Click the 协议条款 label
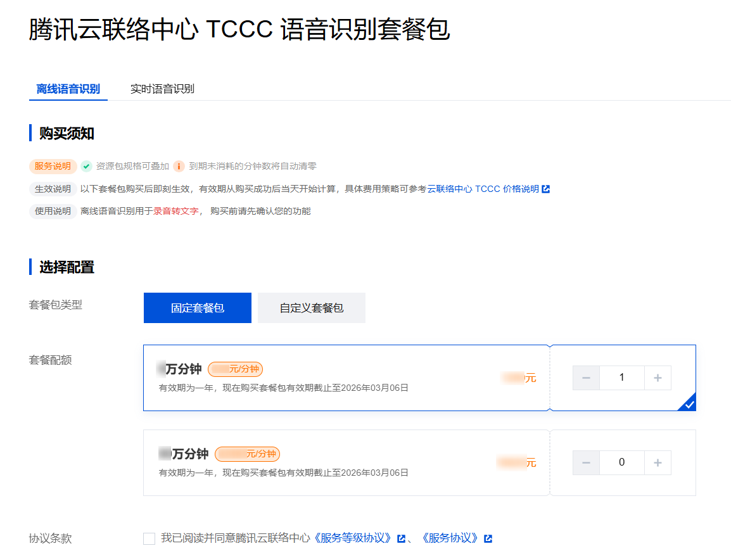 50,538
